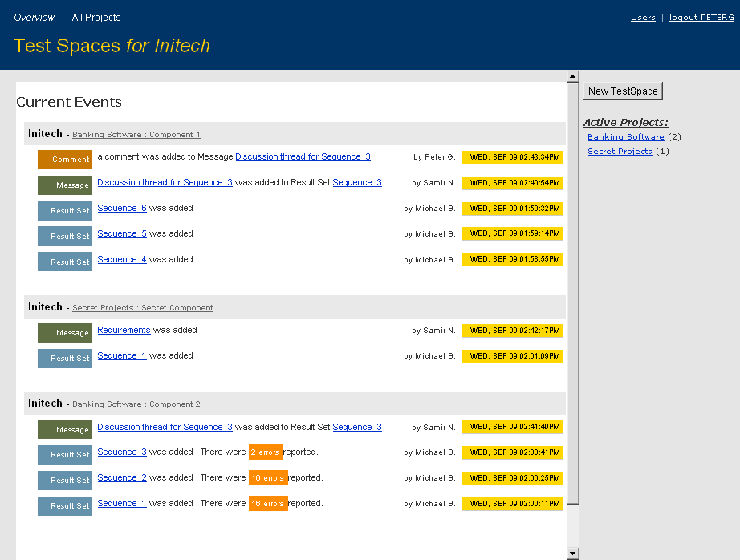This screenshot has height=560, width=740.
Task: Click logout PETERG
Action: 701,18
